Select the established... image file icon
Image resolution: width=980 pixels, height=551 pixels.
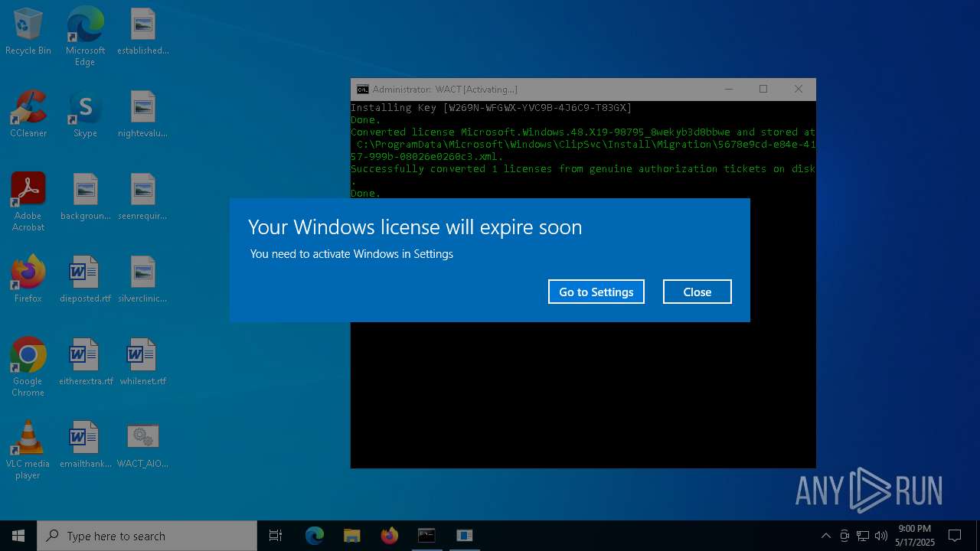pyautogui.click(x=142, y=31)
